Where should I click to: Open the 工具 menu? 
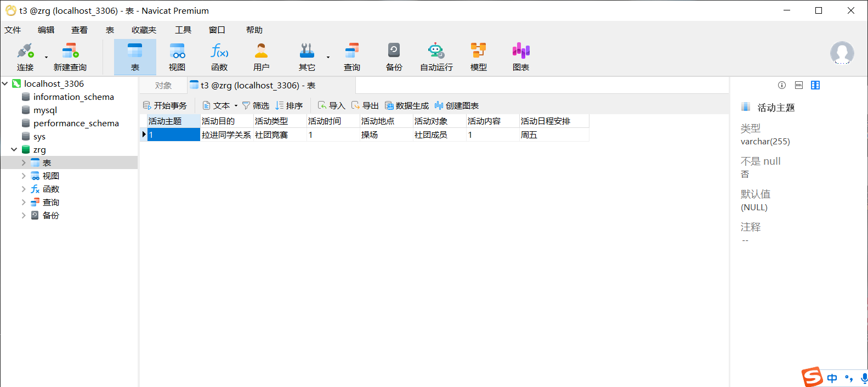click(183, 30)
